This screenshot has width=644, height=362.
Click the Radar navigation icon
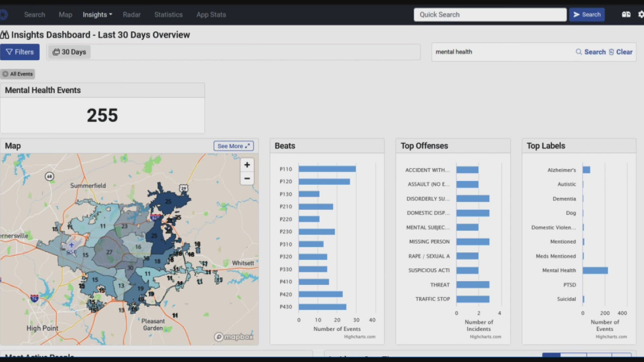(131, 15)
